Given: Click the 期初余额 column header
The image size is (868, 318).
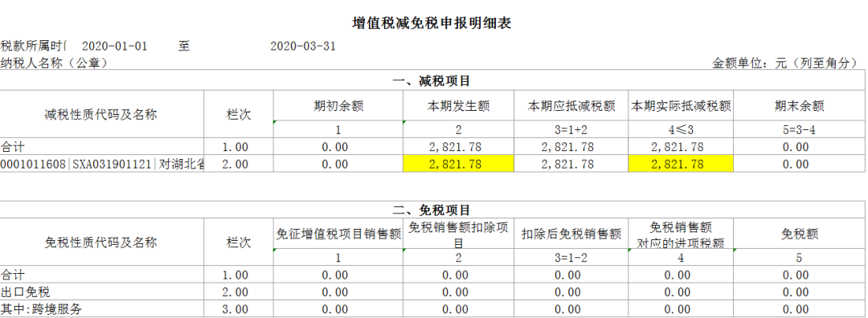Looking at the screenshot, I should tap(339, 107).
